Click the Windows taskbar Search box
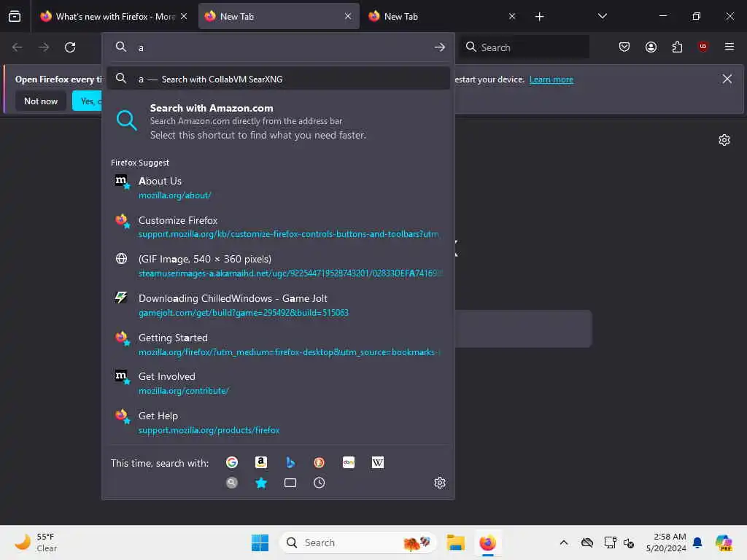The height and width of the screenshot is (560, 747). pyautogui.click(x=357, y=542)
